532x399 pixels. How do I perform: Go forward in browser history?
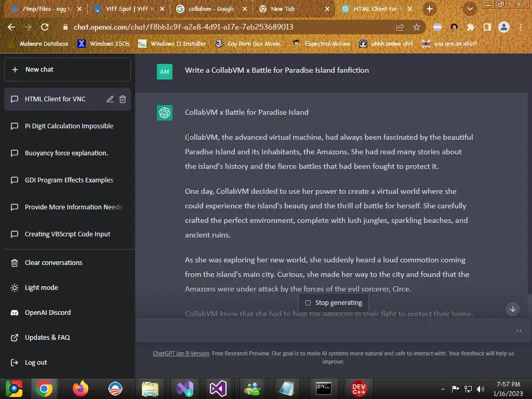[x=28, y=27]
